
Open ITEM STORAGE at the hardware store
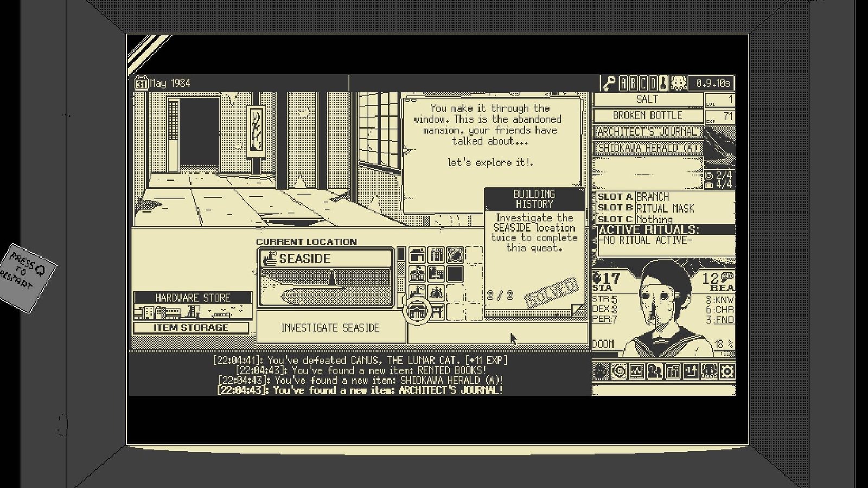(x=191, y=328)
